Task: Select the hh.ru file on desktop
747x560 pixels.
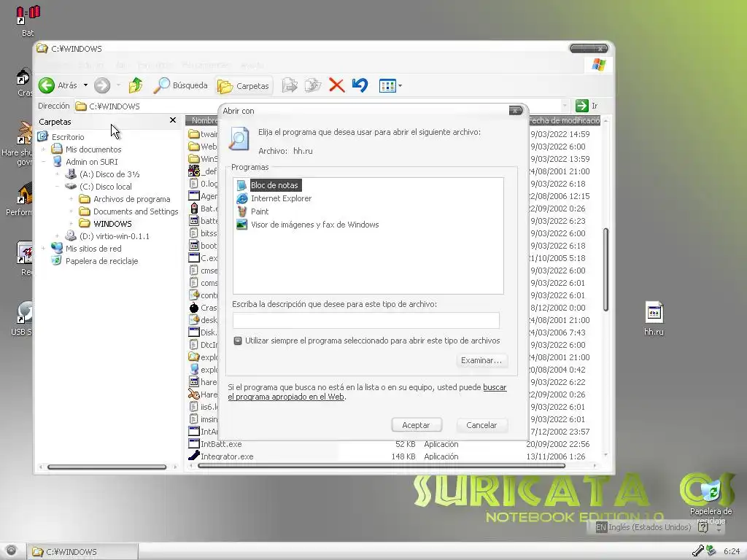Action: coord(654,318)
